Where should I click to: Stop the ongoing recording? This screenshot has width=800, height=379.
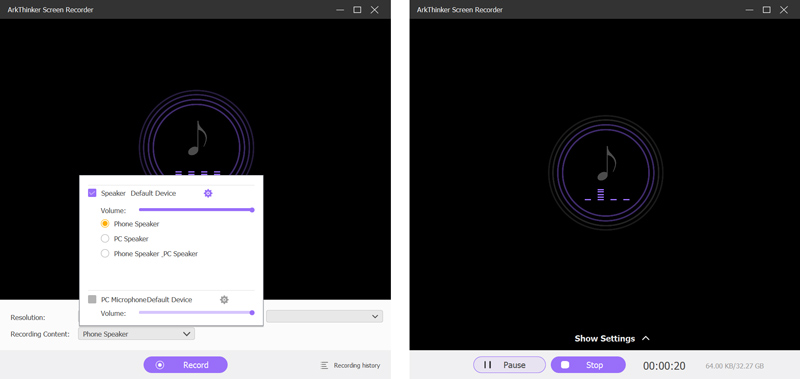(x=588, y=365)
